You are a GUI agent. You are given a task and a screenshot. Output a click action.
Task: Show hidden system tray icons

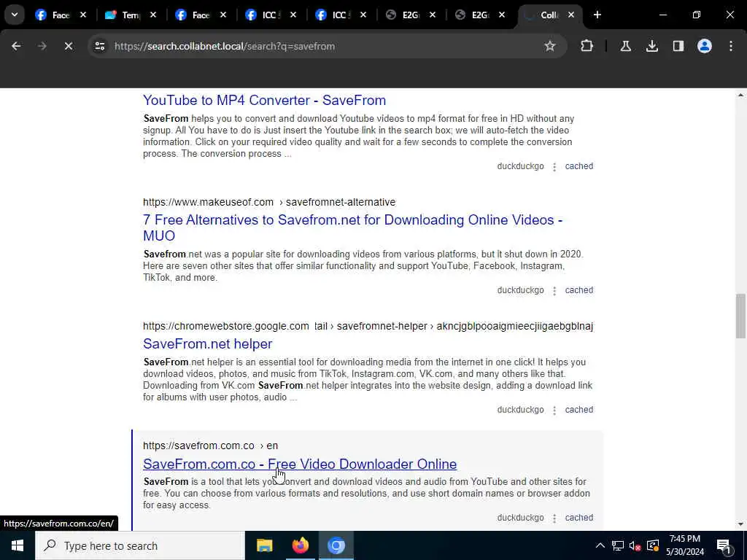(600, 545)
